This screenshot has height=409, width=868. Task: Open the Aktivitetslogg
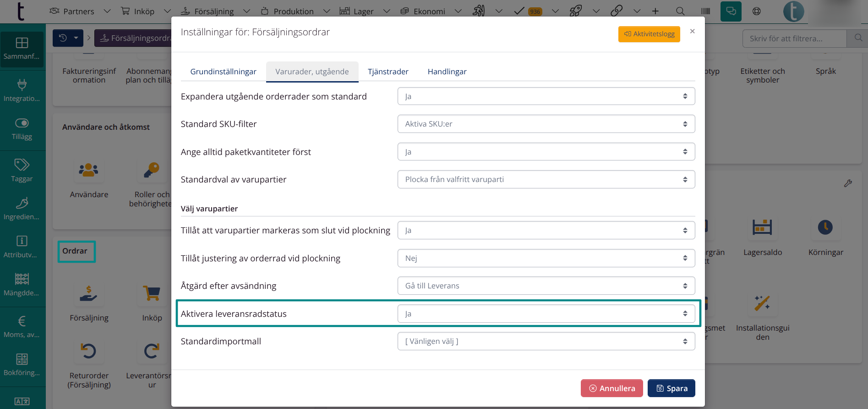[x=649, y=34]
